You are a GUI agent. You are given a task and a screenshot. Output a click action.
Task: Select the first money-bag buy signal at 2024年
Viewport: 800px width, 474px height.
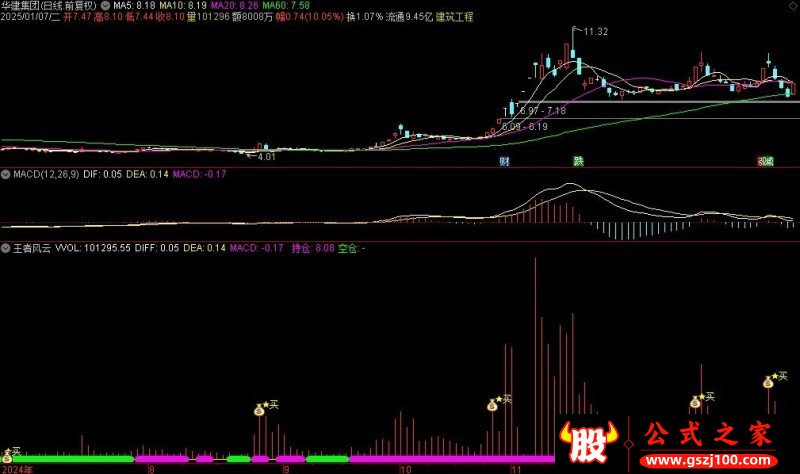pyautogui.click(x=7, y=456)
